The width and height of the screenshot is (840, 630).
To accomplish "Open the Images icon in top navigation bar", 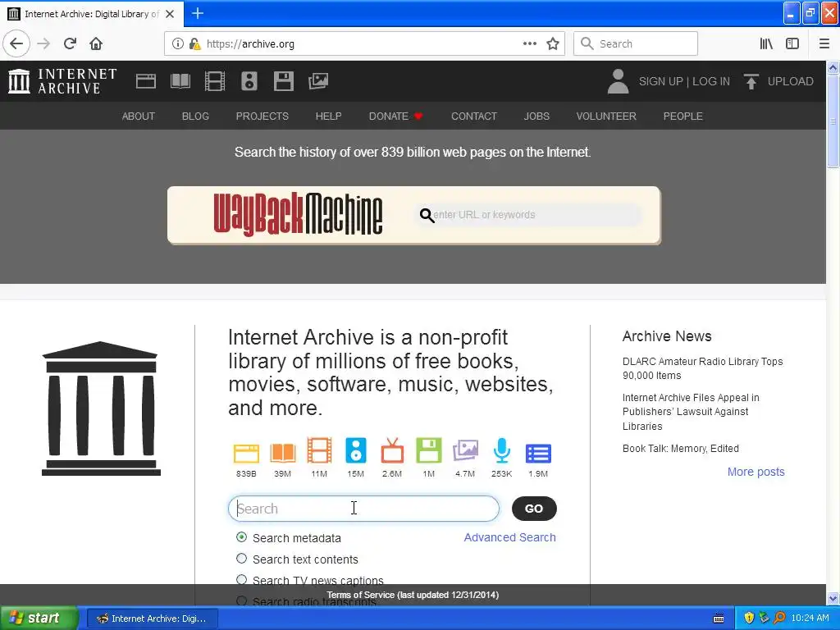I will [318, 81].
